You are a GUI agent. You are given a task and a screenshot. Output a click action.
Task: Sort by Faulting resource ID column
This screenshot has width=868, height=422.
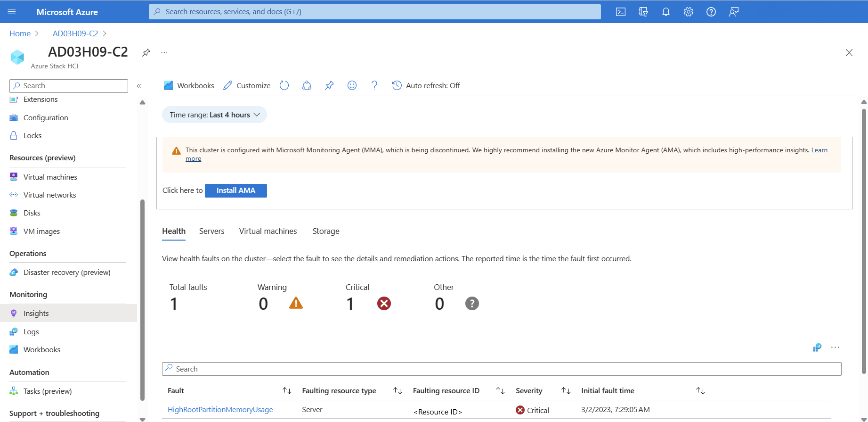(501, 391)
